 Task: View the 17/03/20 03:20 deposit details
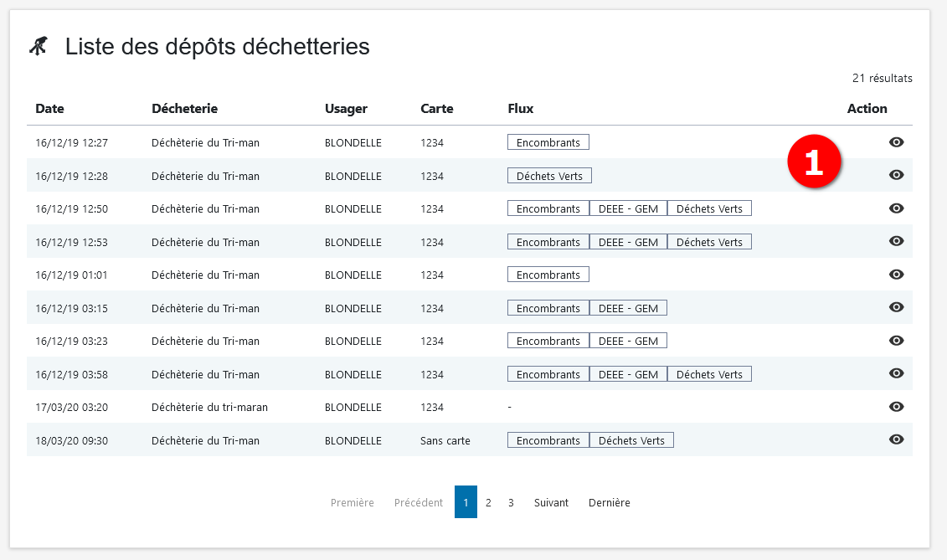click(x=896, y=407)
